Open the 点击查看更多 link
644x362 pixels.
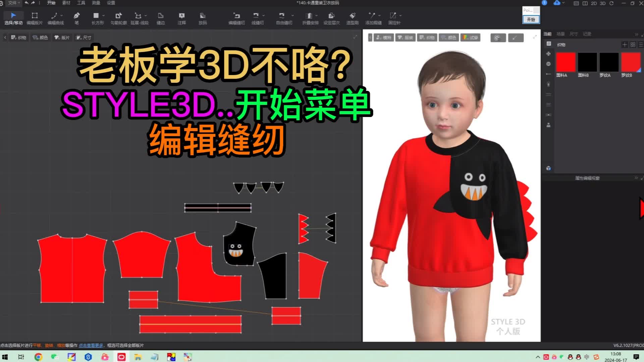pos(91,345)
